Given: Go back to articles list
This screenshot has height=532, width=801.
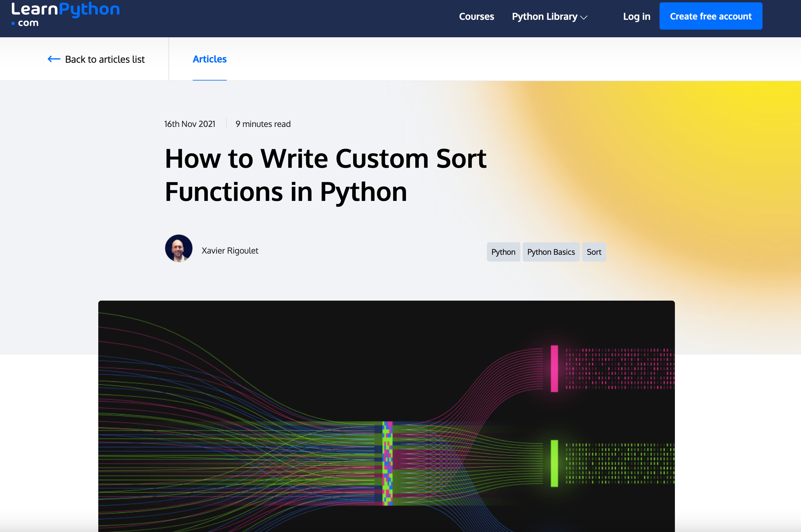Looking at the screenshot, I should pyautogui.click(x=104, y=59).
